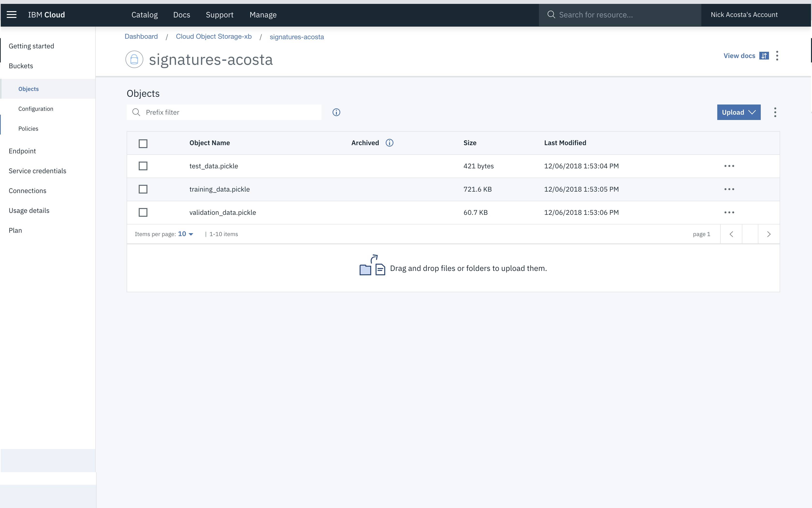
Task: Go to previous page arrow
Action: click(731, 234)
